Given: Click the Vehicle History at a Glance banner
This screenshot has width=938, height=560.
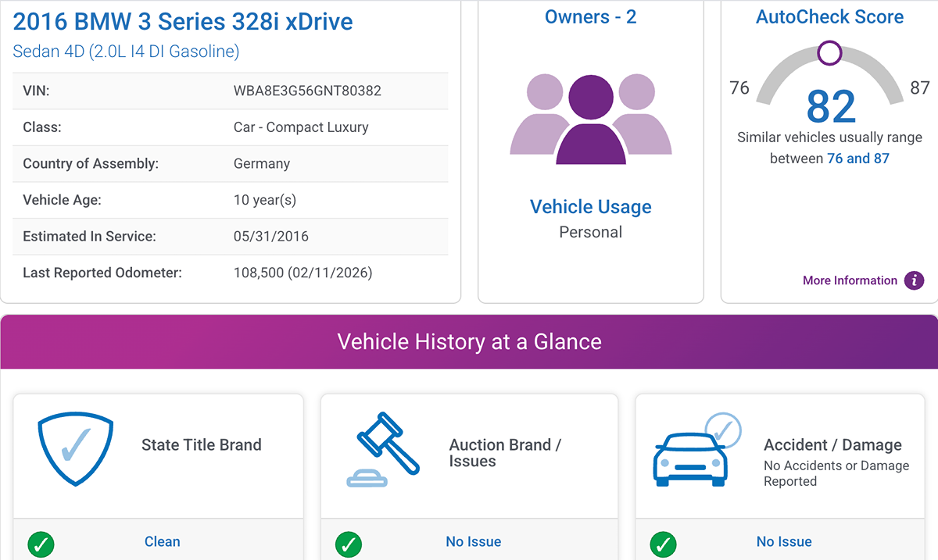Looking at the screenshot, I should 469,341.
